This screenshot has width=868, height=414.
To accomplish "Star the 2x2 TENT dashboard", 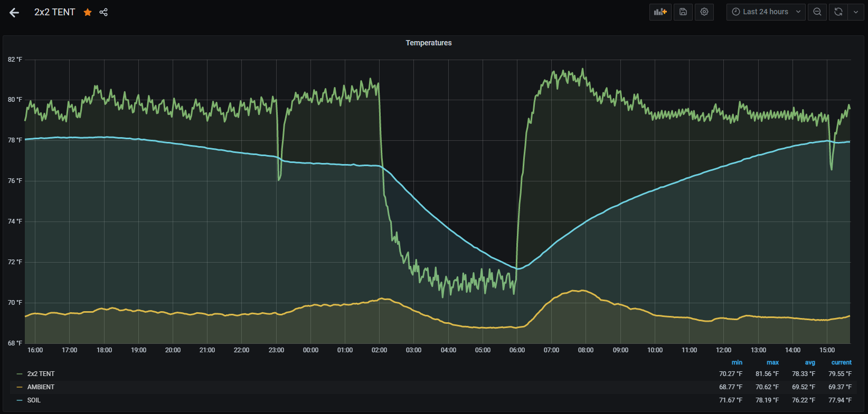I will [x=88, y=12].
